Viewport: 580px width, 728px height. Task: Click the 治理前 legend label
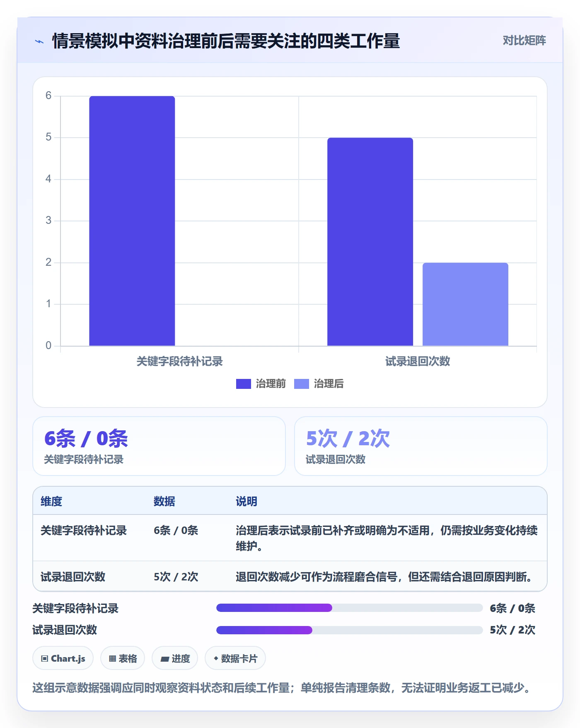[x=271, y=384]
